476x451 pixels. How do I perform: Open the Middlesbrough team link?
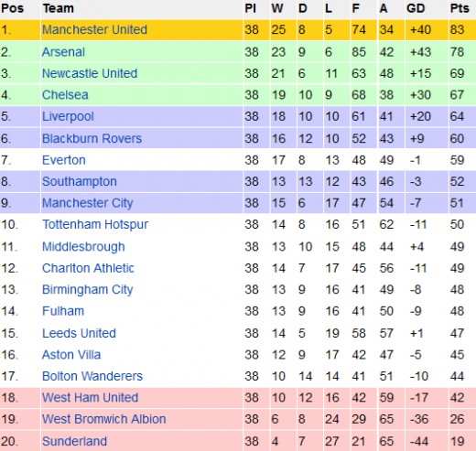tap(83, 247)
